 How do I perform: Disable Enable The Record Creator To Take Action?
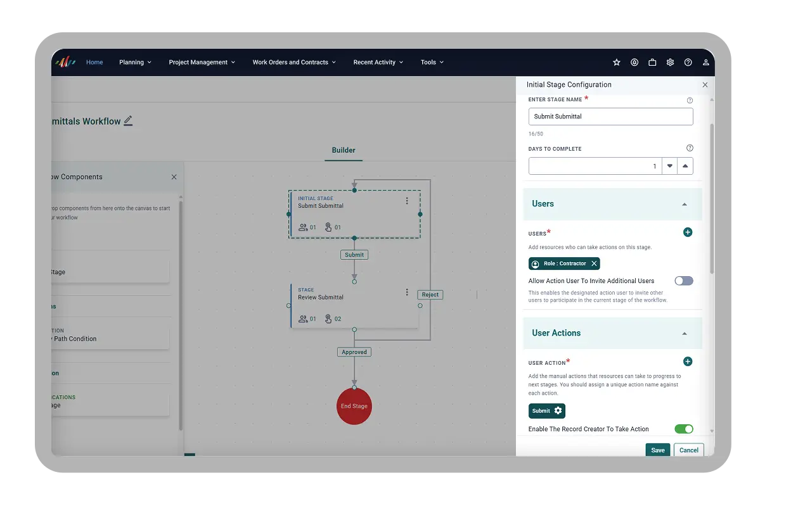click(684, 429)
